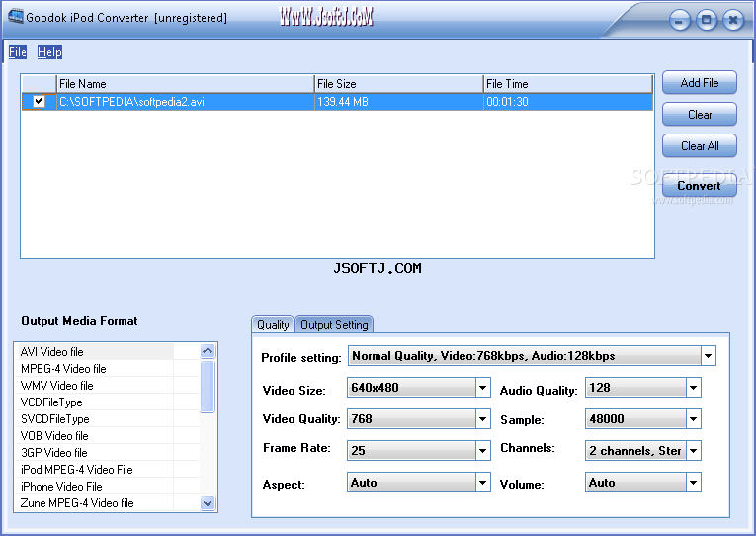Click the Add File button
This screenshot has height=536, width=756.
coord(699,83)
